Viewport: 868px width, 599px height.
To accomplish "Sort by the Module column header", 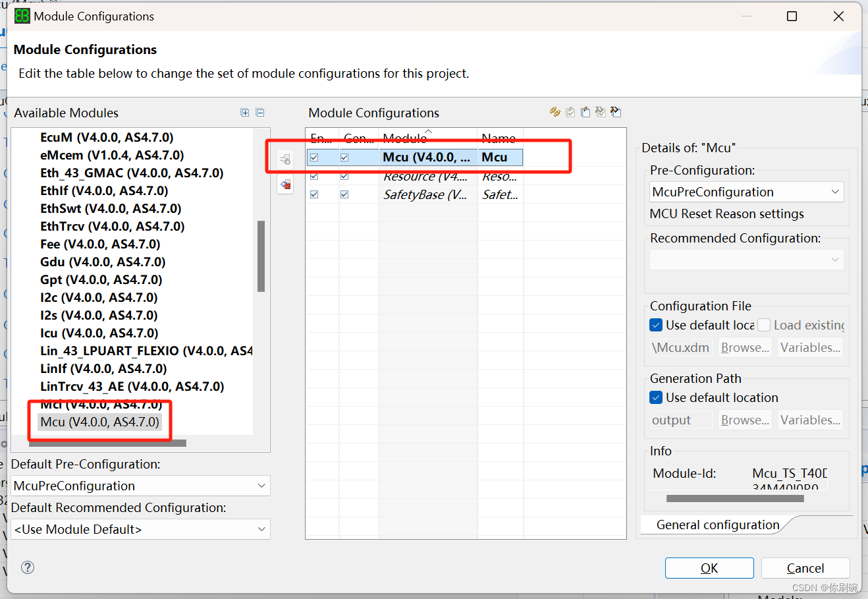I will coord(427,138).
